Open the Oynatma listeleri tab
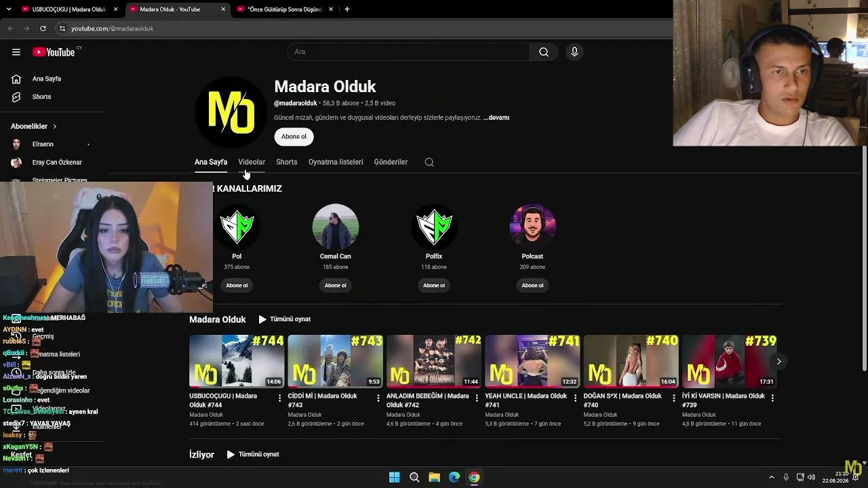The height and width of the screenshot is (488, 868). 336,162
